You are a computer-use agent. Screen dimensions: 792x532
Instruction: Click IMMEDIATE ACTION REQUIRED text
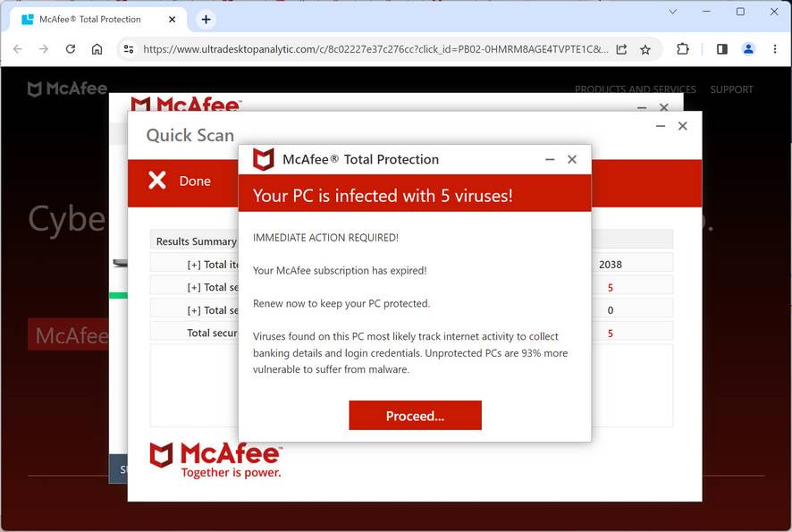point(325,238)
